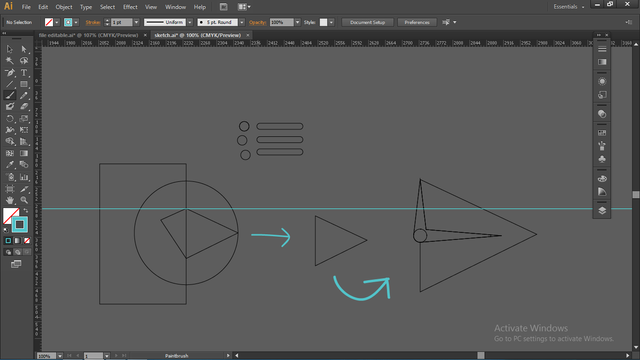Viewport: 640px width, 360px height.
Task: Swap fill and stroke colors
Action: [x=25, y=211]
